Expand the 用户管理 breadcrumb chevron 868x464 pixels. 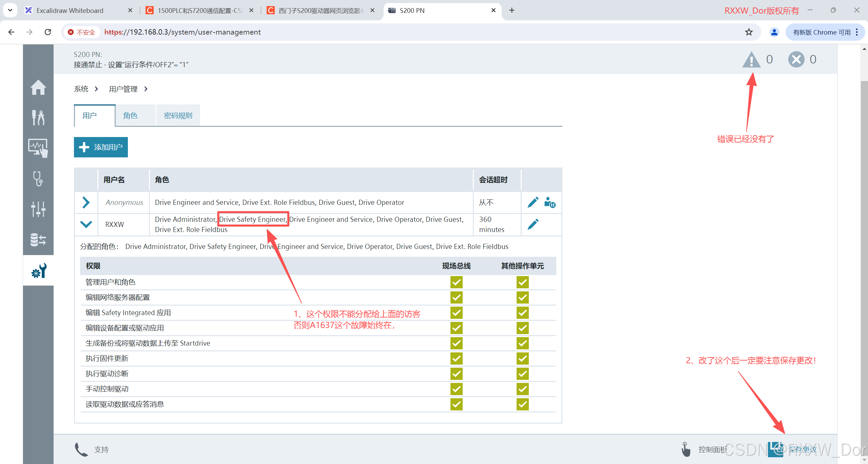[x=146, y=89]
